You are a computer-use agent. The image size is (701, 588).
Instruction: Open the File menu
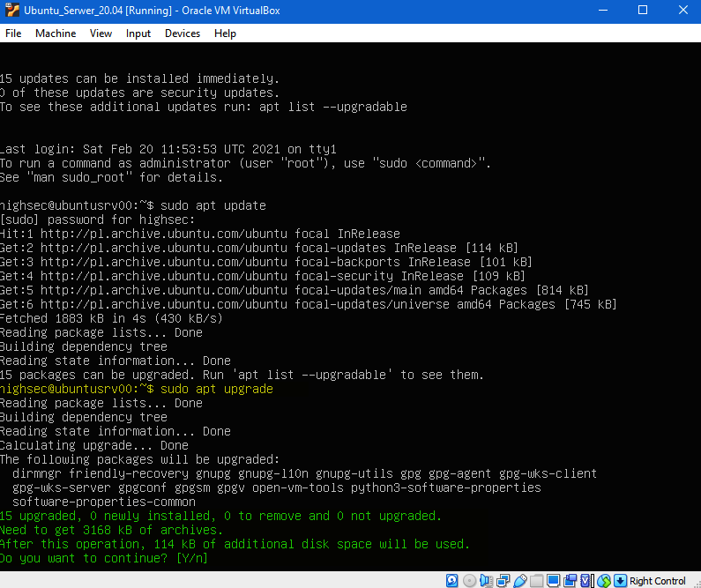13,33
